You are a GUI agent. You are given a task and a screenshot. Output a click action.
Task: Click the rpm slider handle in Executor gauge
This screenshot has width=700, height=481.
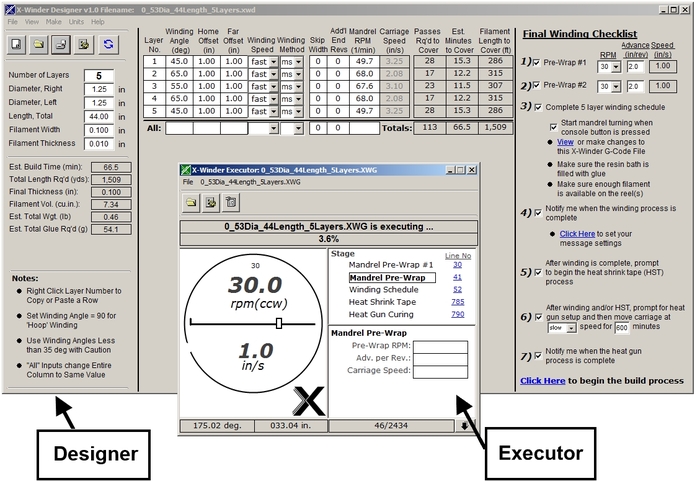[x=279, y=323]
